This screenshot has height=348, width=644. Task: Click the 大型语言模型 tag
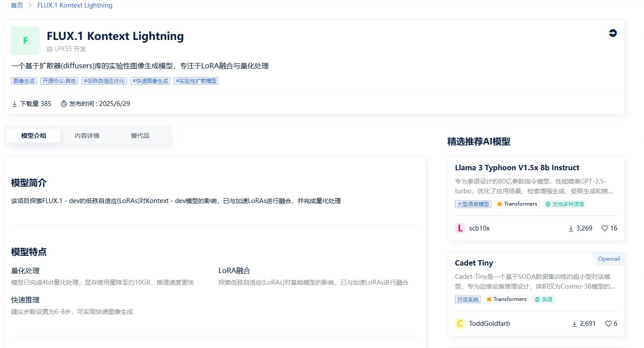pyautogui.click(x=473, y=204)
